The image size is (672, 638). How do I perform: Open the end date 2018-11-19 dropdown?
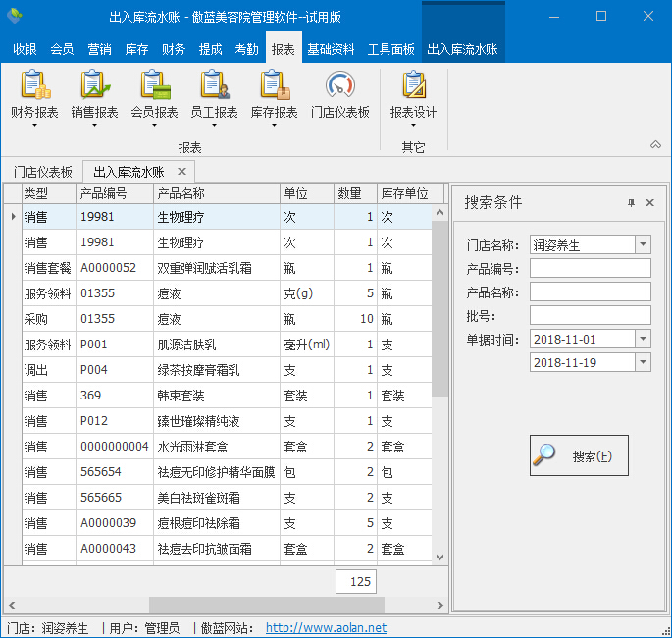[x=643, y=362]
